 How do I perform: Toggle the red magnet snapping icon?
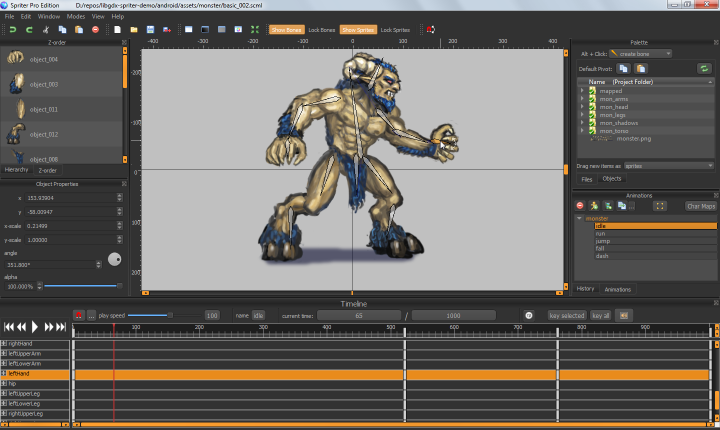430,29
